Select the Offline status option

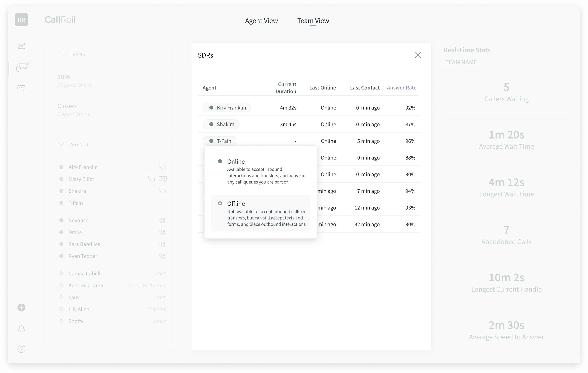tap(261, 213)
